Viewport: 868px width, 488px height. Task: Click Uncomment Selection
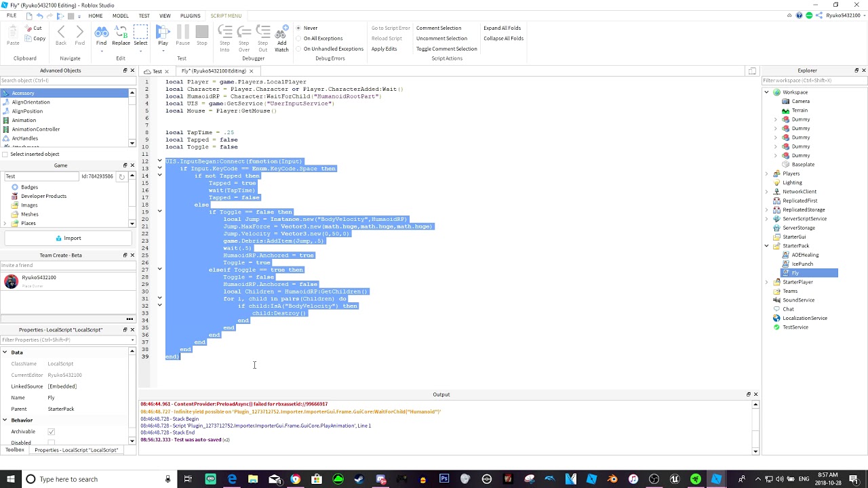[441, 38]
